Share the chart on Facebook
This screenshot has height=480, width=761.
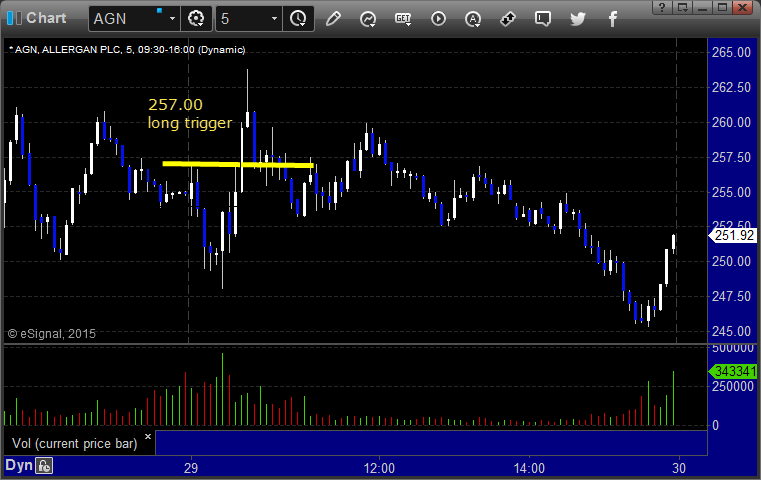612,19
